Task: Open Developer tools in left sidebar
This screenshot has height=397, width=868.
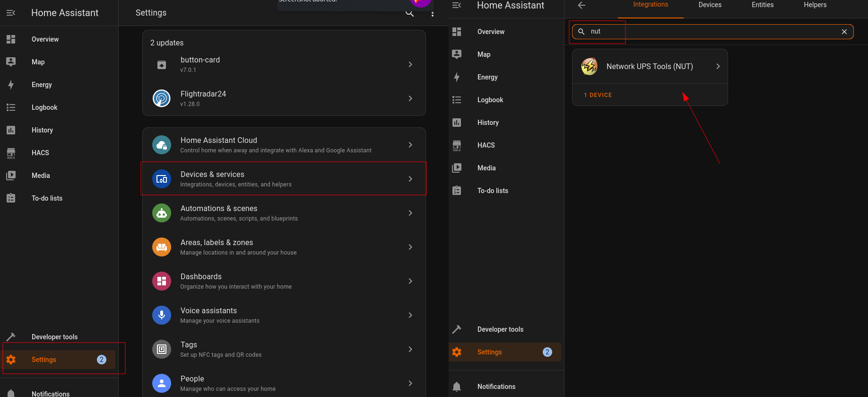Action: pos(59,337)
